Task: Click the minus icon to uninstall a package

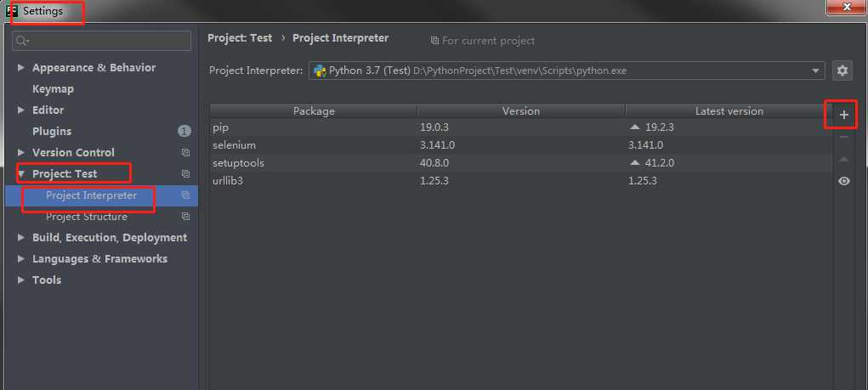Action: pos(843,137)
